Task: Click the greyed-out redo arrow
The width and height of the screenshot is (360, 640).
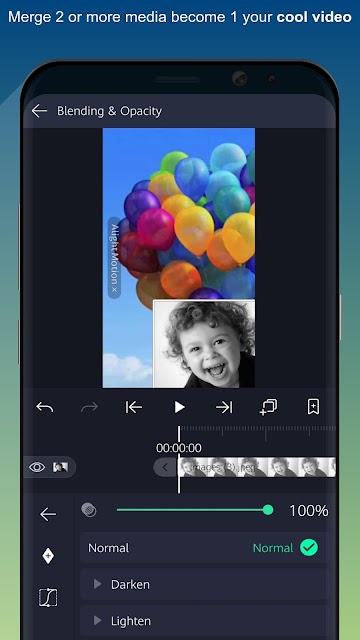Action: pos(89,407)
